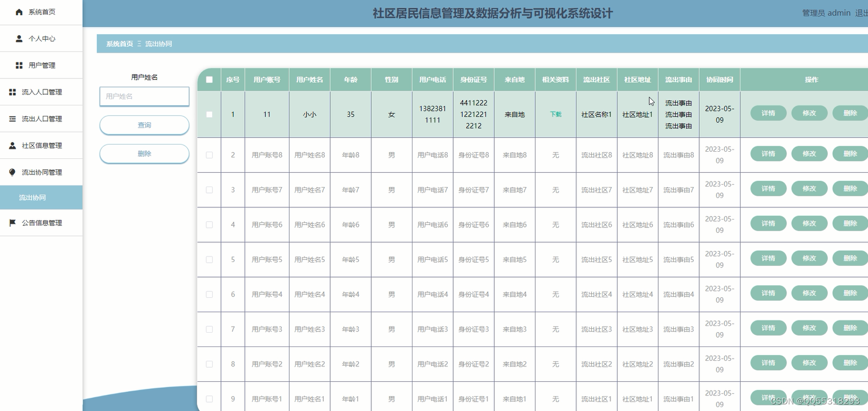868x411 pixels.
Task: Expand 公告信息管理 sidebar menu
Action: 41,223
